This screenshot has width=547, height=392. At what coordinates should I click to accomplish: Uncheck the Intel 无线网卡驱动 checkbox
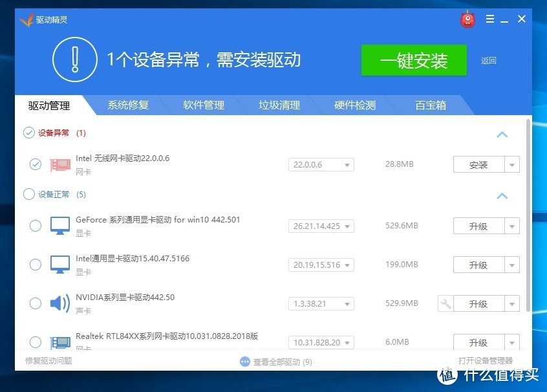(x=36, y=164)
